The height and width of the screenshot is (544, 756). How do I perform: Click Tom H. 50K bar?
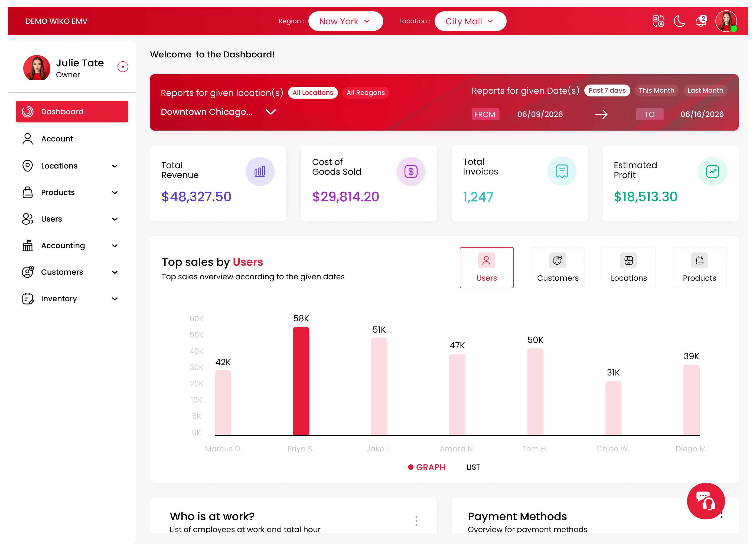pyautogui.click(x=535, y=391)
